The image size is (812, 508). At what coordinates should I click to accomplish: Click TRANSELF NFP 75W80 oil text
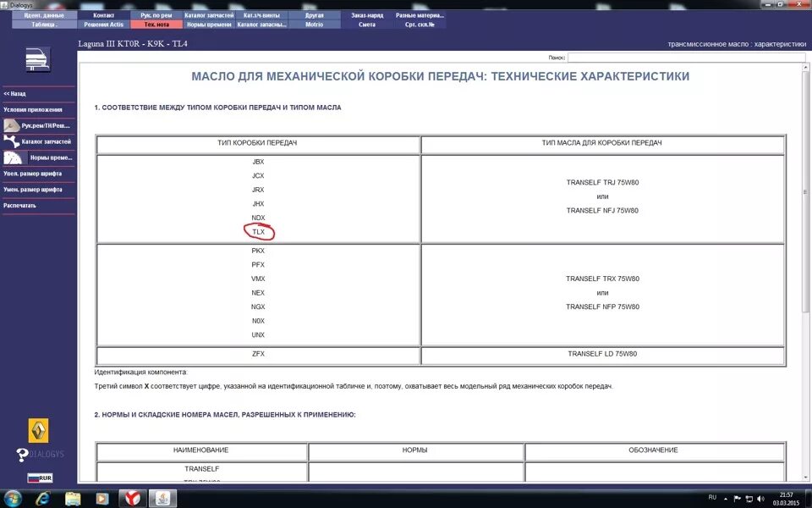(602, 306)
